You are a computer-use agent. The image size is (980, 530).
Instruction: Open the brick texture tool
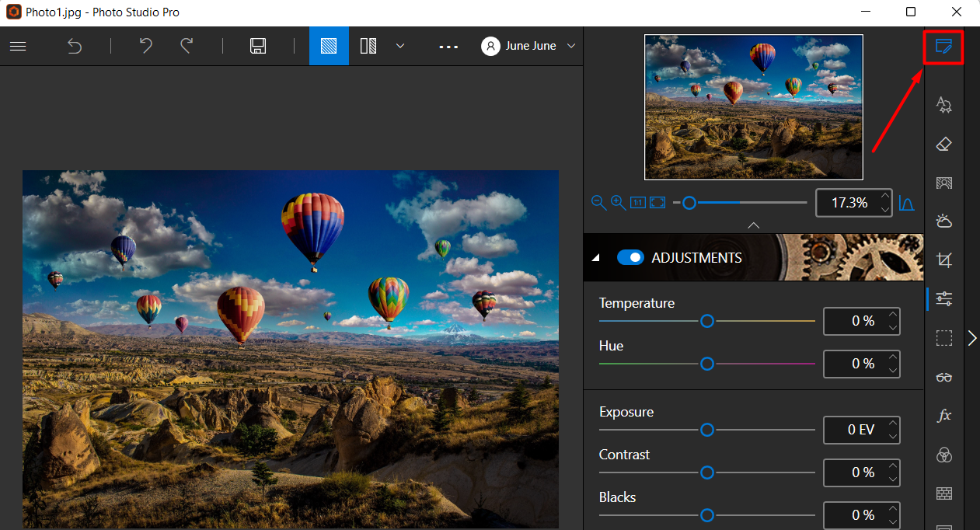point(944,493)
